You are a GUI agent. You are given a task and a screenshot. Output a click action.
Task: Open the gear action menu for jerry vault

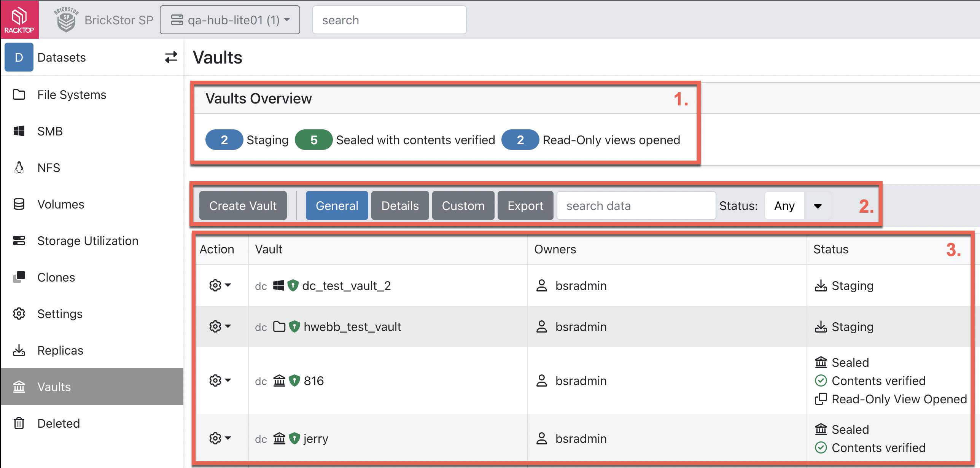click(220, 438)
